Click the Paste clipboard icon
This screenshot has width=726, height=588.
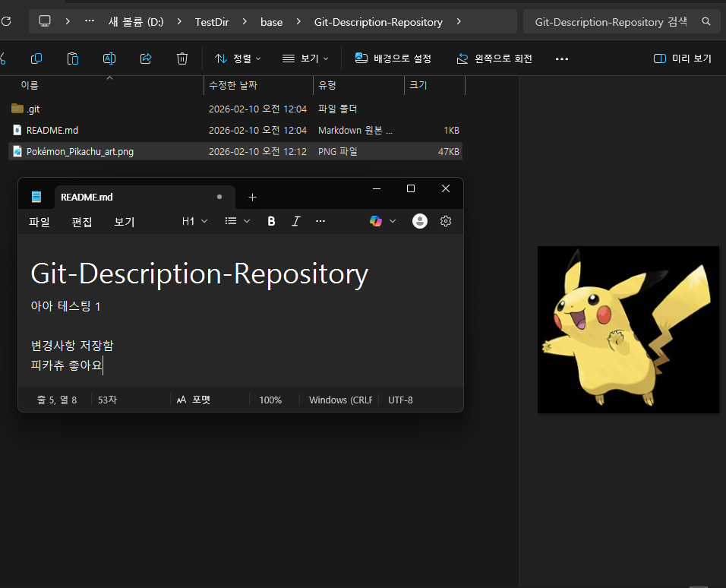[x=73, y=58]
